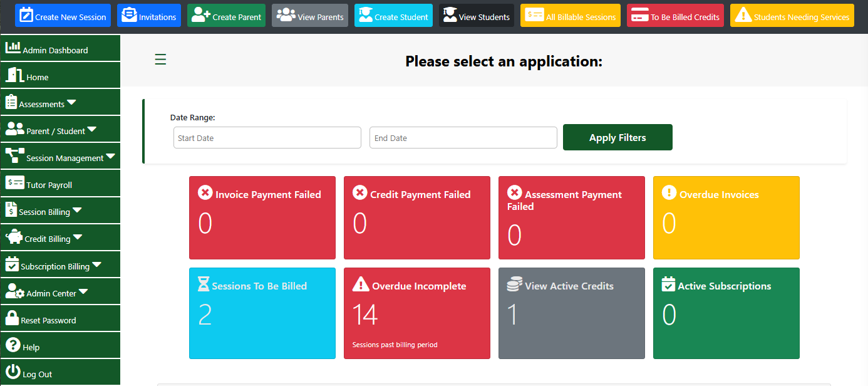
Task: Open the Session Billing menu item
Action: tap(44, 212)
